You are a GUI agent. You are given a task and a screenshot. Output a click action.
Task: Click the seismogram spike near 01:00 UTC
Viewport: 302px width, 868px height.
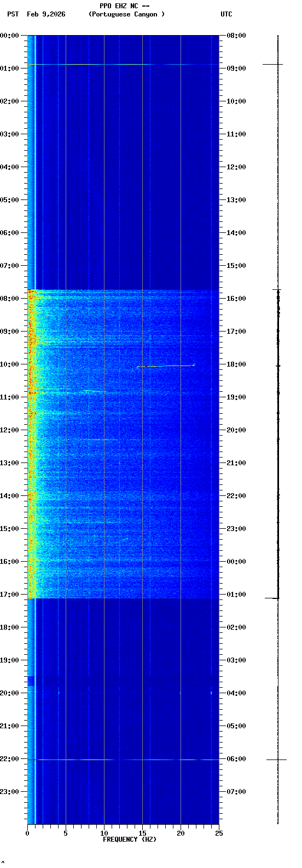coord(272,598)
